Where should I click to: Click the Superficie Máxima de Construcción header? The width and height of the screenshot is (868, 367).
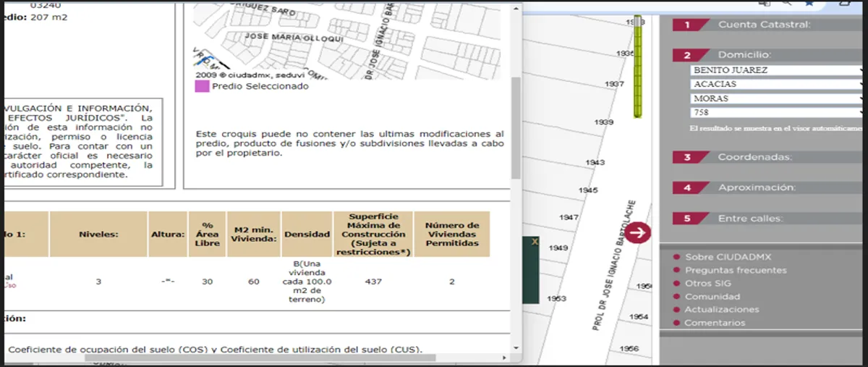click(x=373, y=235)
